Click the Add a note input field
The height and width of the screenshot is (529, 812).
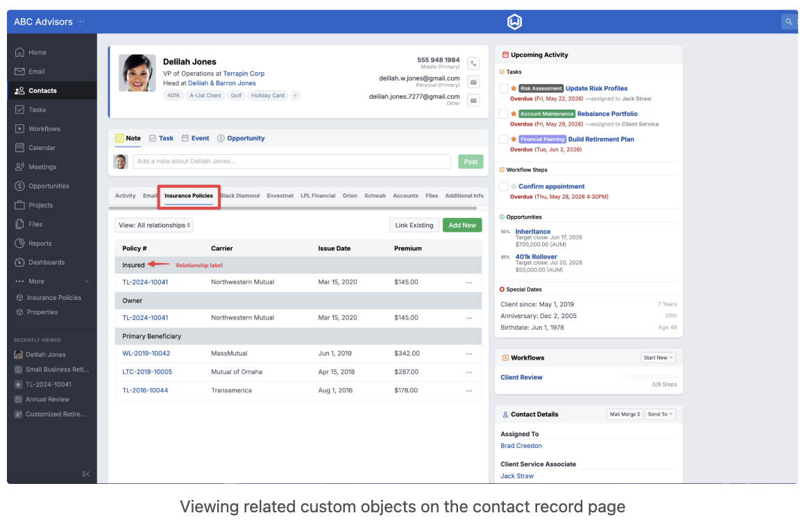point(292,162)
